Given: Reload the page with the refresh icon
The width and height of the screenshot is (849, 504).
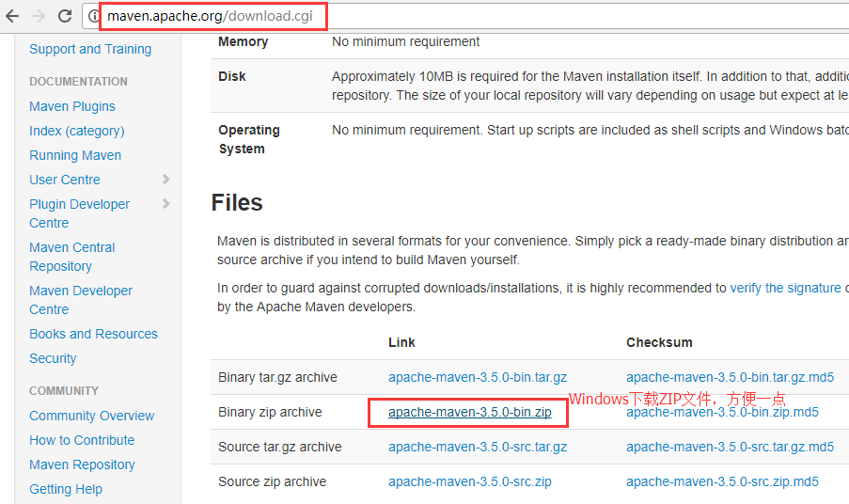Looking at the screenshot, I should tap(65, 16).
